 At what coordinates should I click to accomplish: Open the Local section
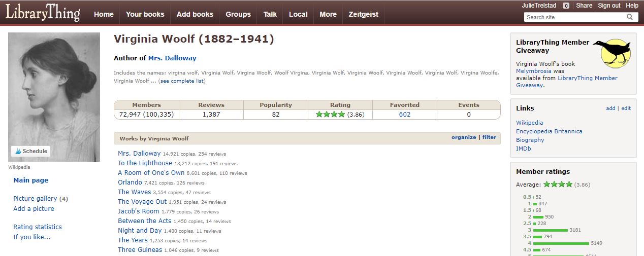pyautogui.click(x=298, y=14)
